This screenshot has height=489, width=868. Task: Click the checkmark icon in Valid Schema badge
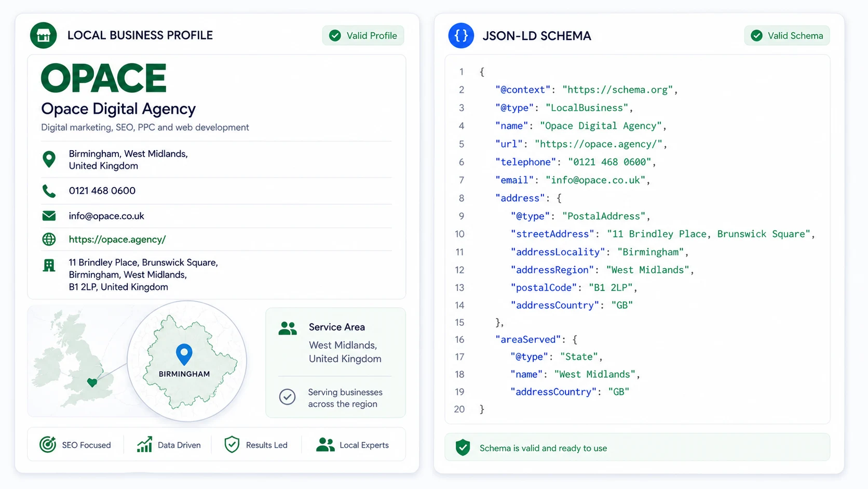pyautogui.click(x=757, y=35)
